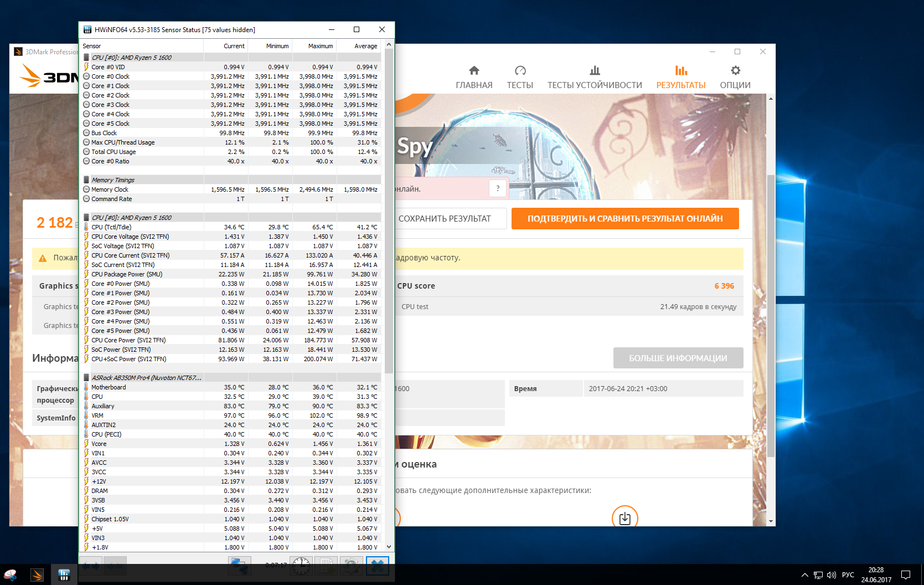Reset min/max values with the clock icon
Image resolution: width=924 pixels, height=585 pixels.
(x=302, y=566)
